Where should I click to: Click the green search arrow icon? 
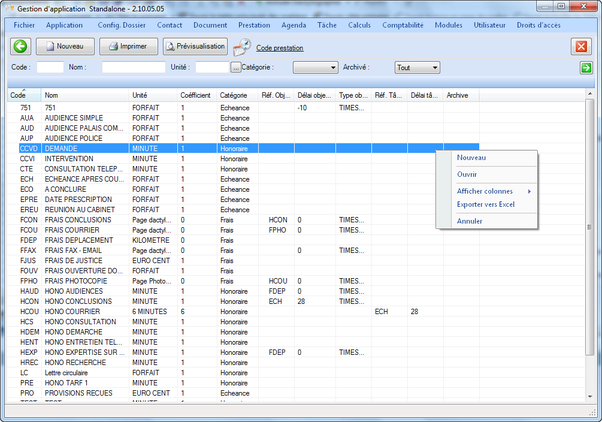586,67
